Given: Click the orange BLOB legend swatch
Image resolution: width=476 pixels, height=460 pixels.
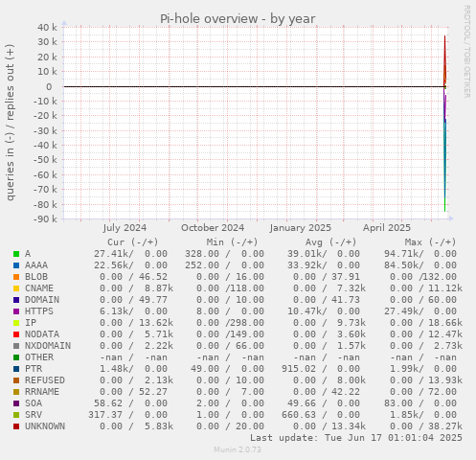Looking at the screenshot, I should [x=16, y=277].
